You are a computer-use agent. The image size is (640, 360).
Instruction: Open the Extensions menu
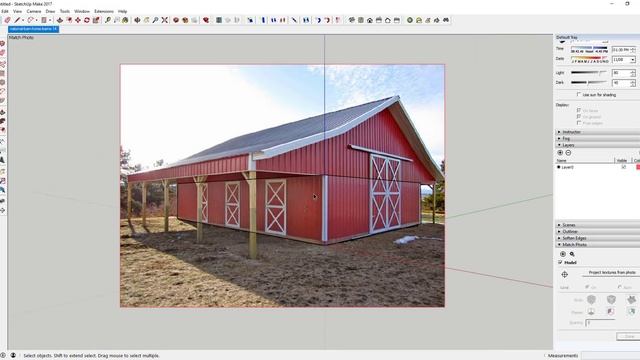[104, 11]
